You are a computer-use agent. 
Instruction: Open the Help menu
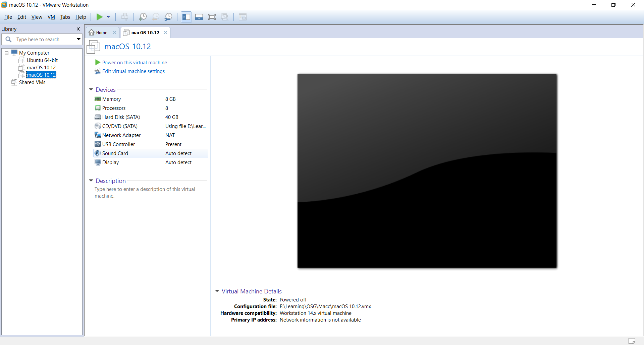click(x=81, y=17)
